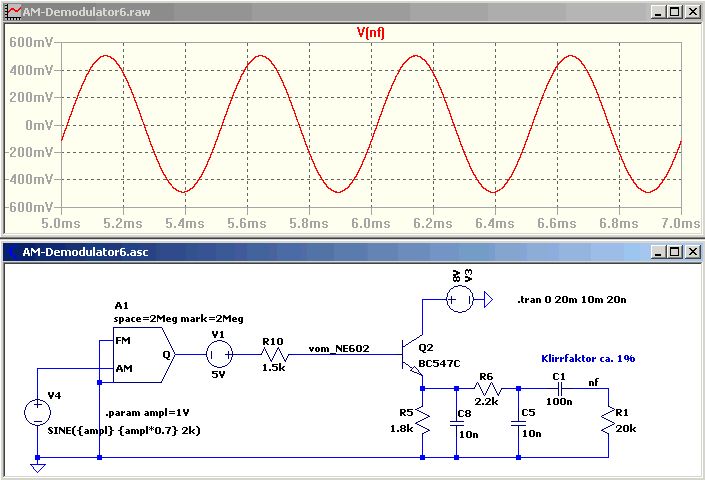Viewport: 705px width, 480px height.
Task: Select capacitor C1 symbol
Action: (x=560, y=388)
